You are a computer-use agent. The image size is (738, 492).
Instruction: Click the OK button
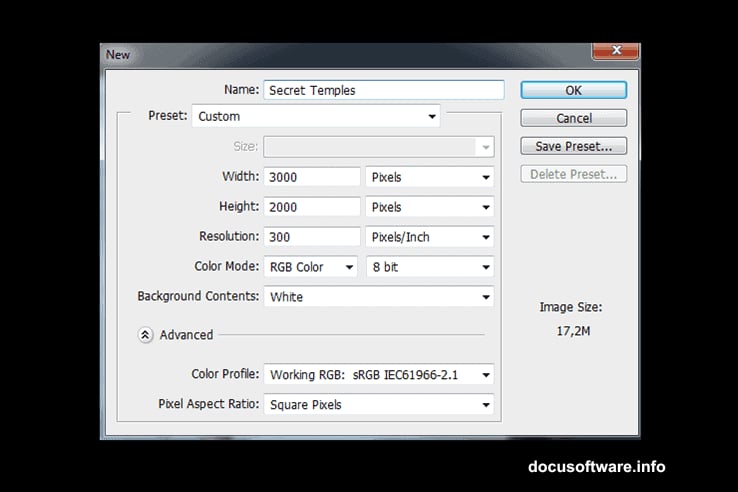[573, 90]
